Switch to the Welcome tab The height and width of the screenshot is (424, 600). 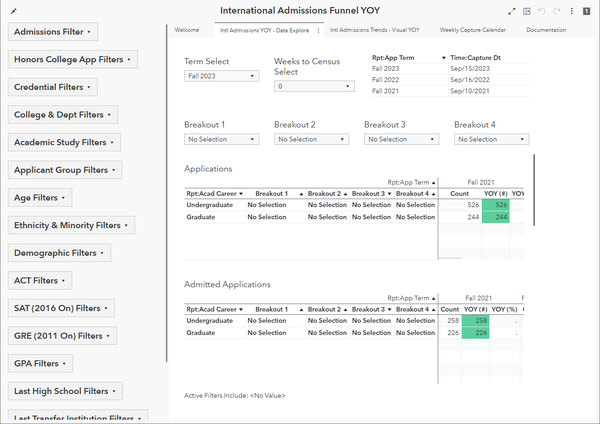tap(187, 30)
